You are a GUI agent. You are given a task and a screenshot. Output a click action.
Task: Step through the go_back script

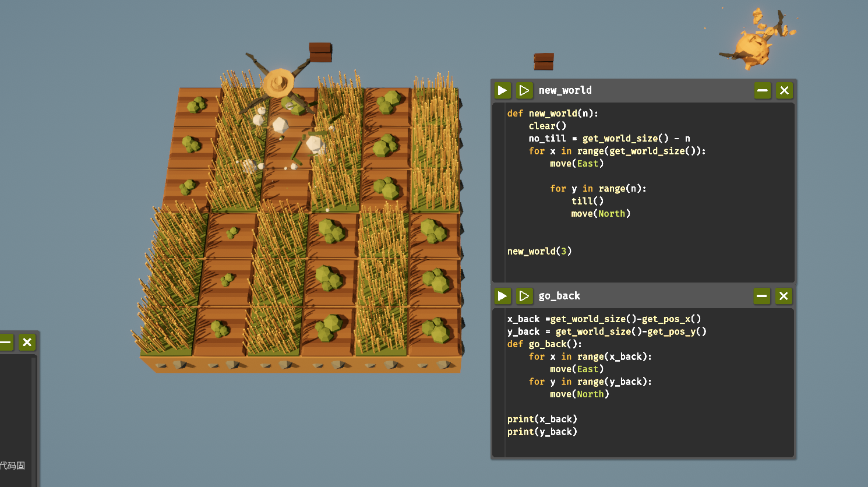[524, 296]
